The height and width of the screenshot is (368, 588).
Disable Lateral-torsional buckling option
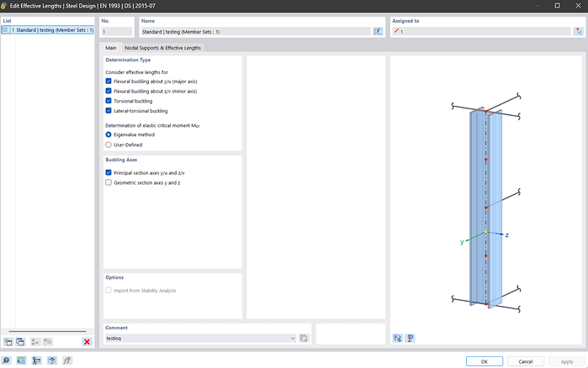click(x=109, y=110)
